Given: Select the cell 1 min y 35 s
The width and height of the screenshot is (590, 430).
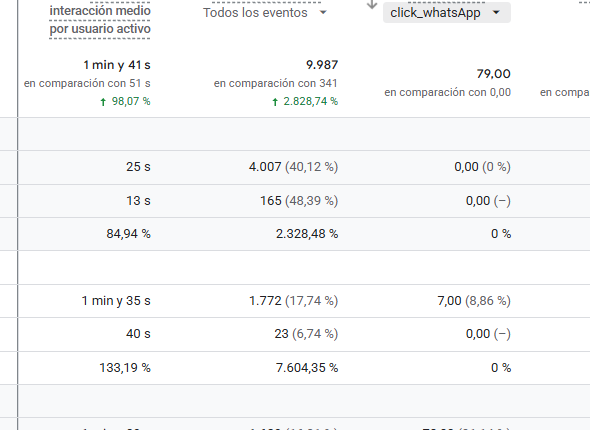Looking at the screenshot, I should tap(116, 301).
